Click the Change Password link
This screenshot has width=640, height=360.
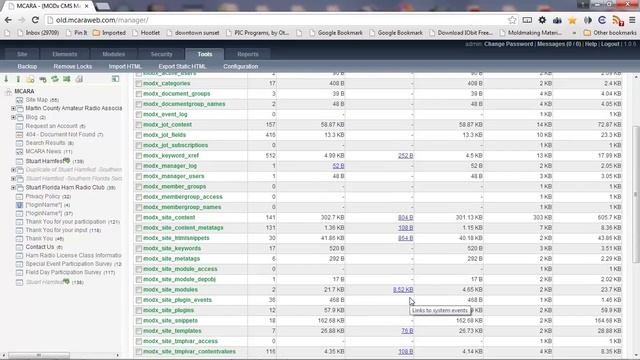(509, 44)
